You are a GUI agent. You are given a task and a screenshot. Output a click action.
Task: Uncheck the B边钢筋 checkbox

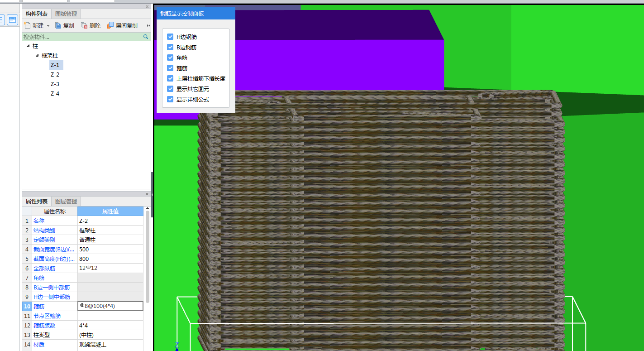tap(170, 47)
